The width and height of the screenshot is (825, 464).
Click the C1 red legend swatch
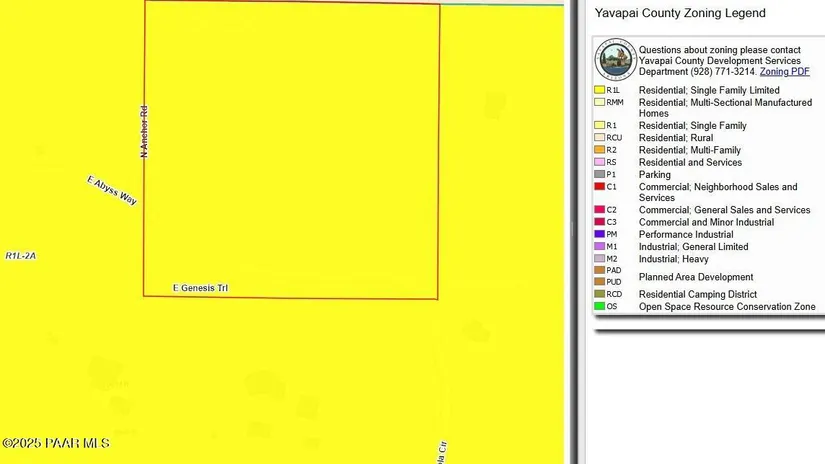pyautogui.click(x=600, y=186)
